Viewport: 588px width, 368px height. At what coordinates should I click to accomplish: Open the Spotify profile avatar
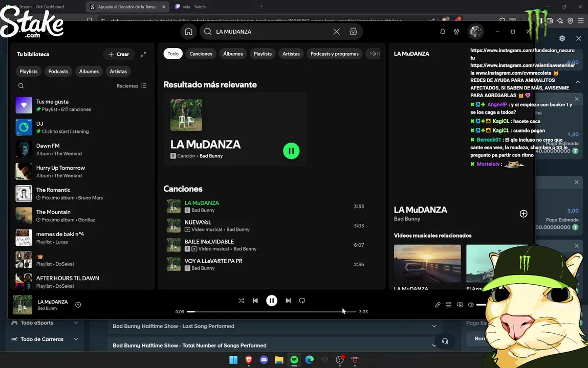(475, 32)
